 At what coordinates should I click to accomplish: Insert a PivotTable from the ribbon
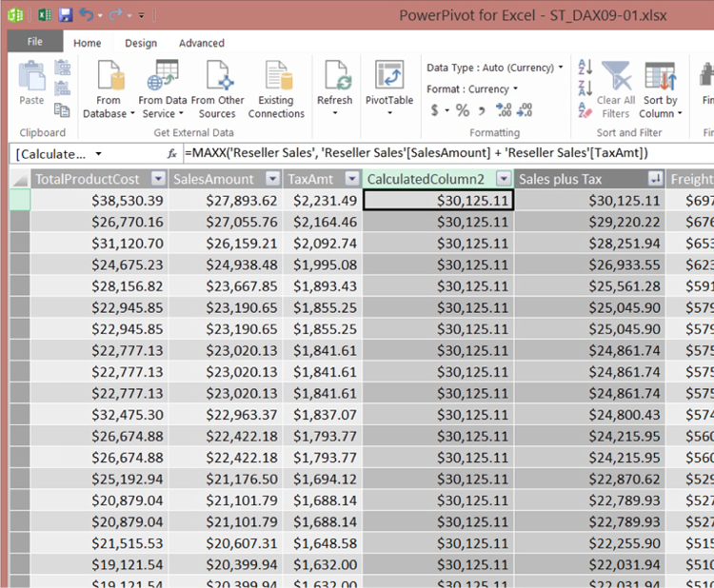click(388, 76)
